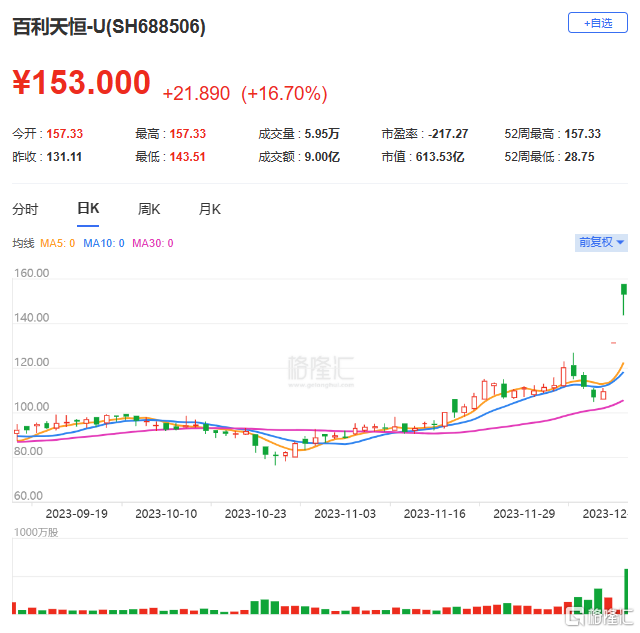Click the 市值 value 613.53亿
This screenshot has height=633, width=640.
tap(440, 157)
